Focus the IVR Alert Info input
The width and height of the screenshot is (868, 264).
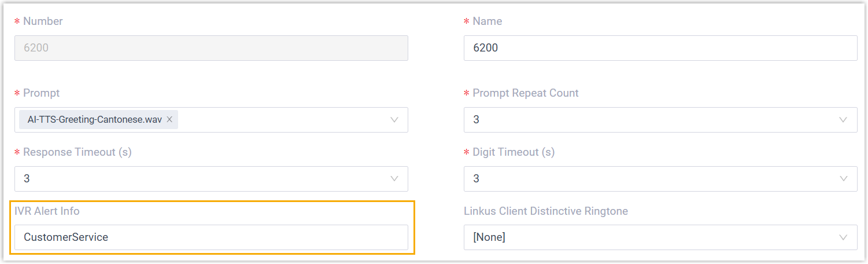click(x=211, y=237)
